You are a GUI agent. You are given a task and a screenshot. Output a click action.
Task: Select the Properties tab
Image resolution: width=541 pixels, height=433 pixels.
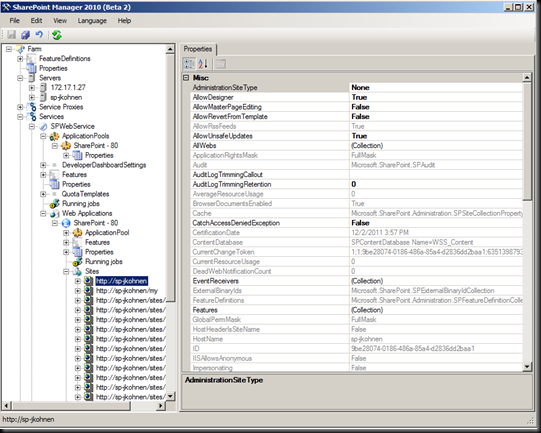[x=198, y=49]
